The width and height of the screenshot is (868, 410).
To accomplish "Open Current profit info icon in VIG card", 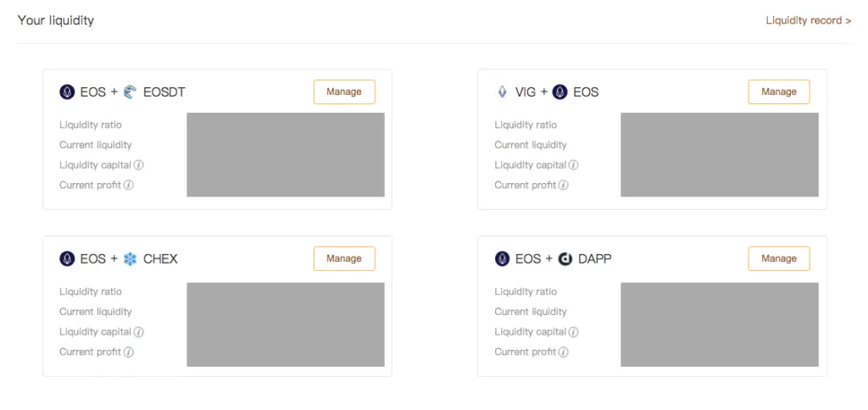I will pos(563,185).
